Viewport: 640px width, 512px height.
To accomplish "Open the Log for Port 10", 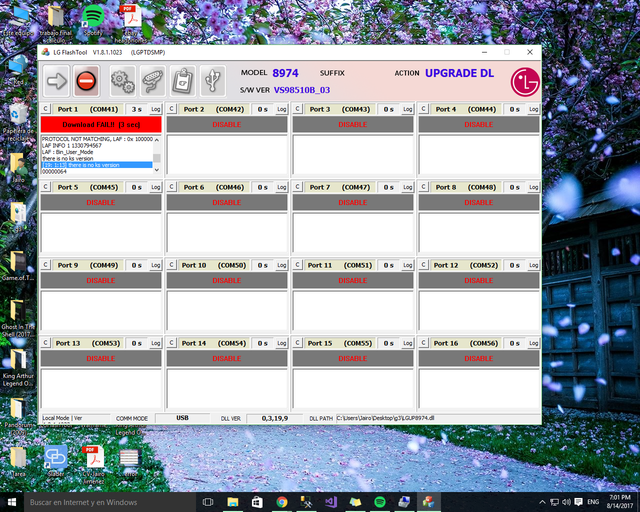I will point(282,265).
